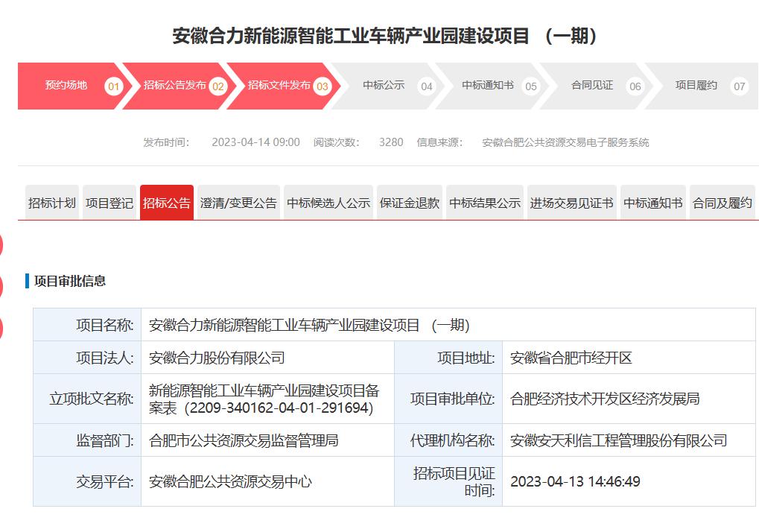Switch to the 保证金退款 tab
This screenshot has width=759, height=532.
(x=409, y=203)
